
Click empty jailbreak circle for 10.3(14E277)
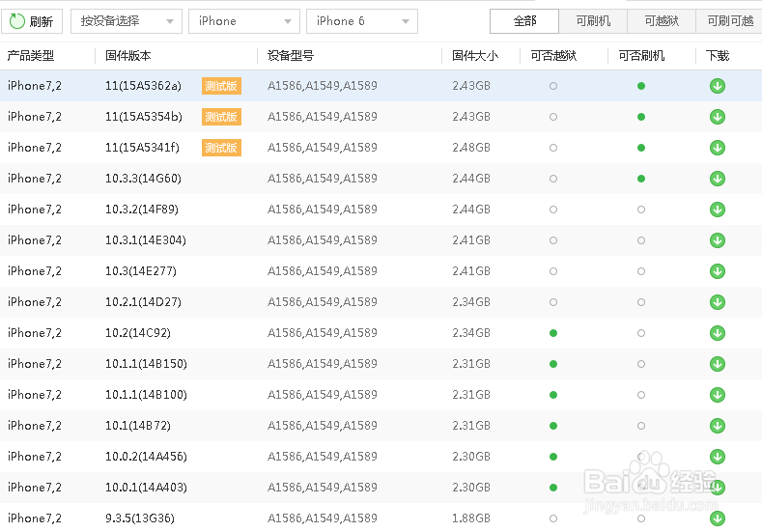[x=553, y=271]
